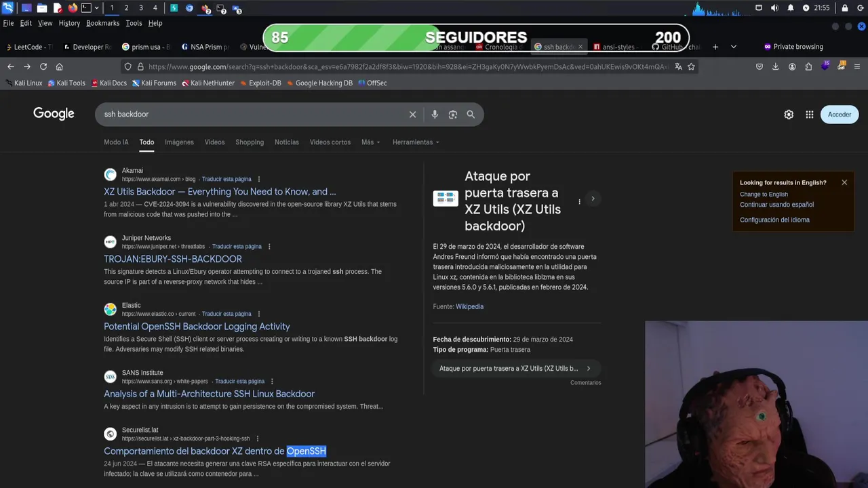Screen dimensions: 868x488
Task: Switch to the LeetCode tab
Action: [x=29, y=47]
